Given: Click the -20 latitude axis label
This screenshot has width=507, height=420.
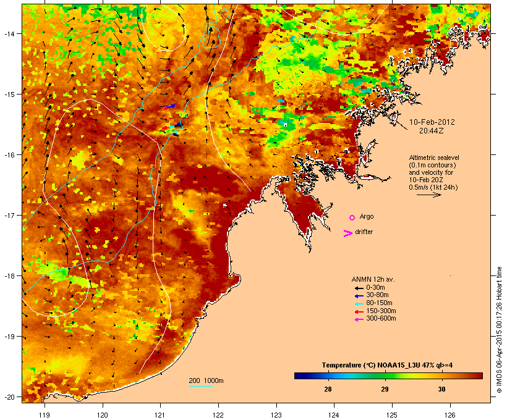Looking at the screenshot, I should (9, 397).
